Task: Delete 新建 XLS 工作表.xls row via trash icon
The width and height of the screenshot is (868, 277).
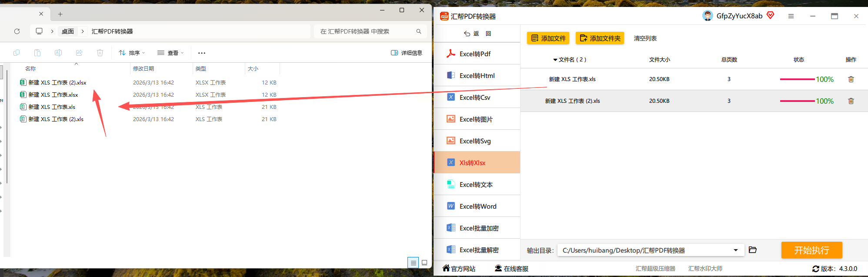Action: pyautogui.click(x=851, y=79)
